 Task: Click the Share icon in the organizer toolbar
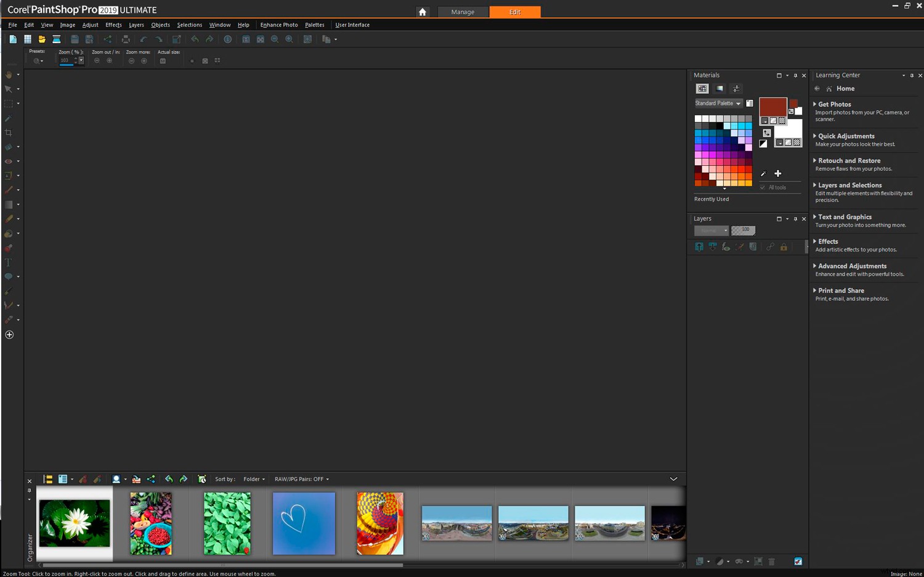tap(151, 479)
